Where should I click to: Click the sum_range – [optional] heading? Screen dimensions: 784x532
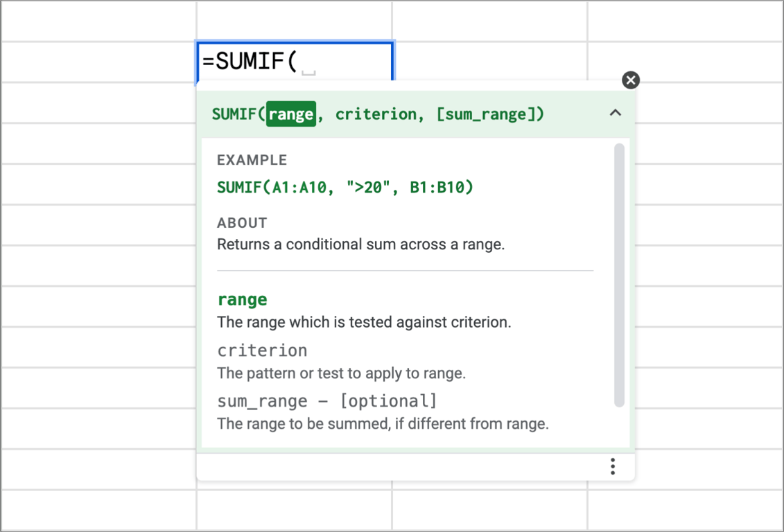tap(327, 401)
